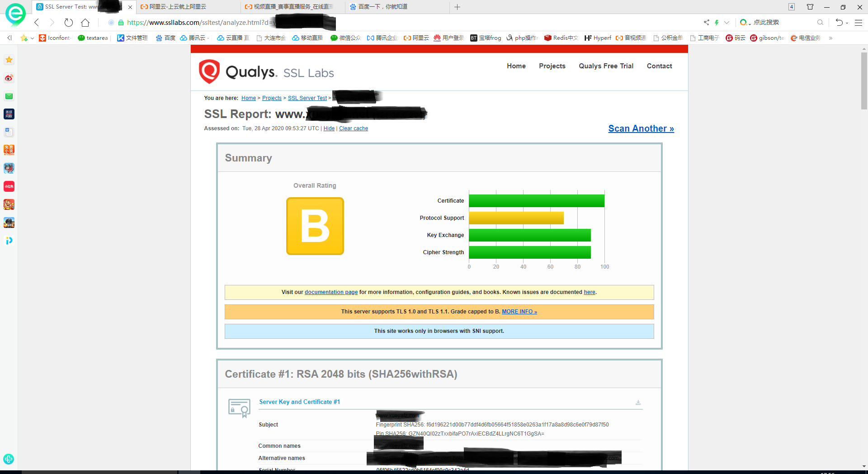
Task: Open the textarea bookmark
Action: (x=93, y=38)
